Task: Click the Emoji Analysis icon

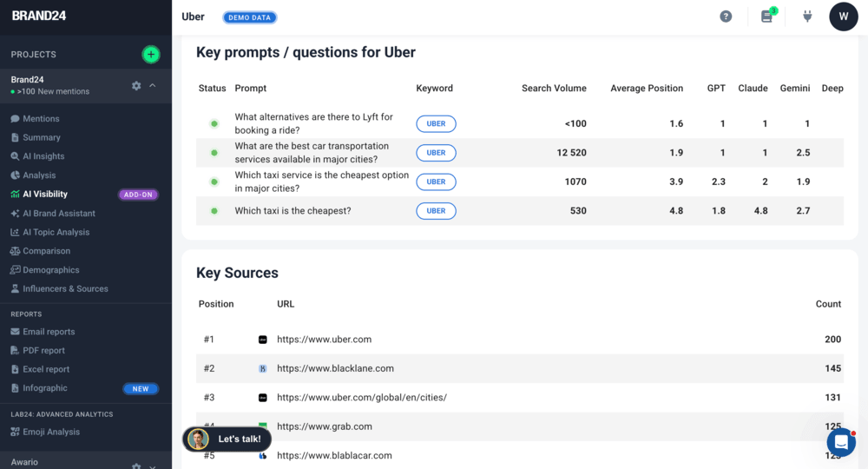Action: pyautogui.click(x=15, y=432)
